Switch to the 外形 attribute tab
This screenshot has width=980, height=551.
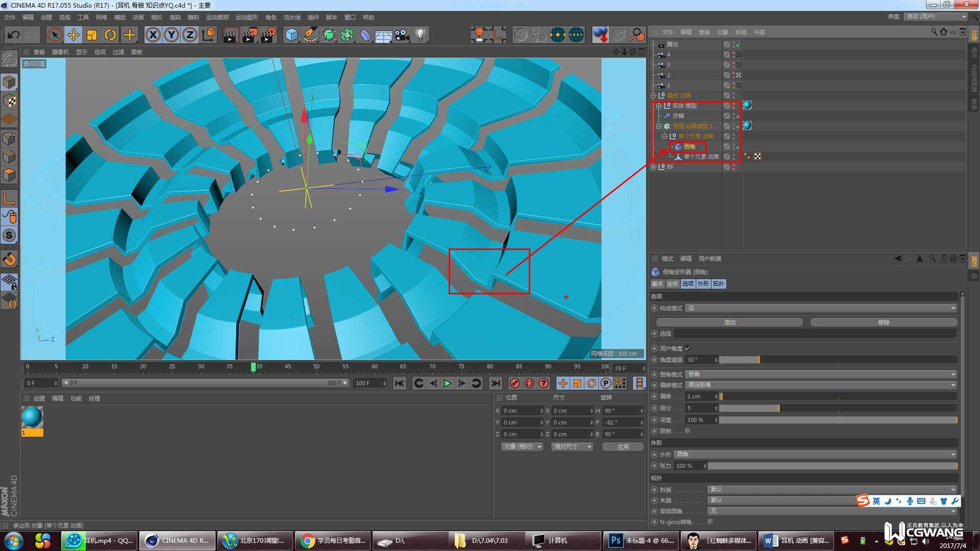(x=703, y=284)
